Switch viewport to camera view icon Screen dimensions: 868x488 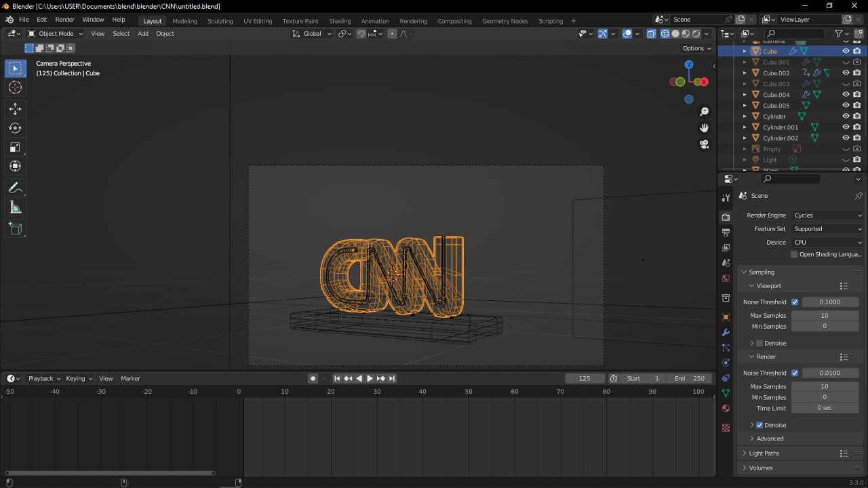(704, 144)
